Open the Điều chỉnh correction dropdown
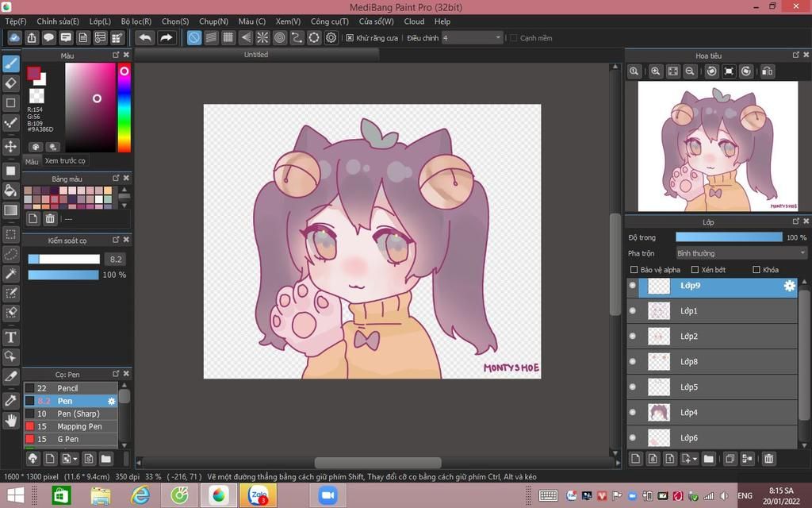The width and height of the screenshot is (812, 508). 472,38
